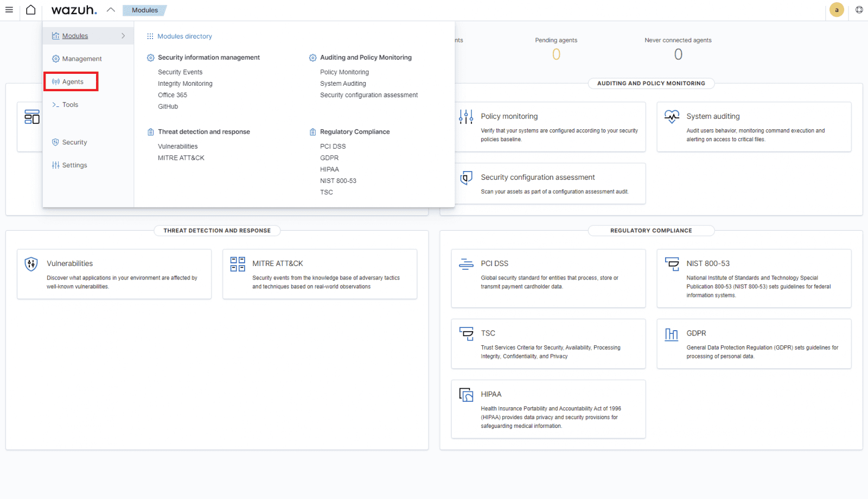Open GDPR in the dropdown menu
868x499 pixels.
[x=329, y=158]
